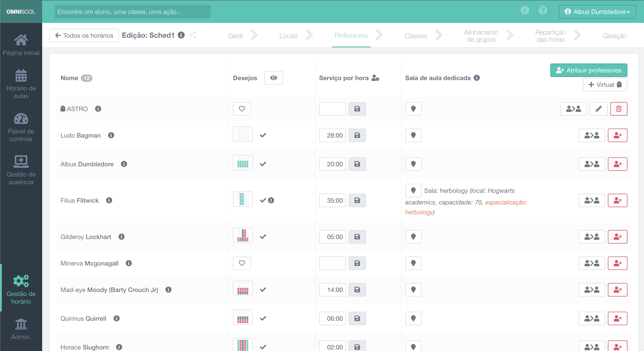
Task: Open the Albus Dumbledore user dropdown
Action: tap(597, 12)
